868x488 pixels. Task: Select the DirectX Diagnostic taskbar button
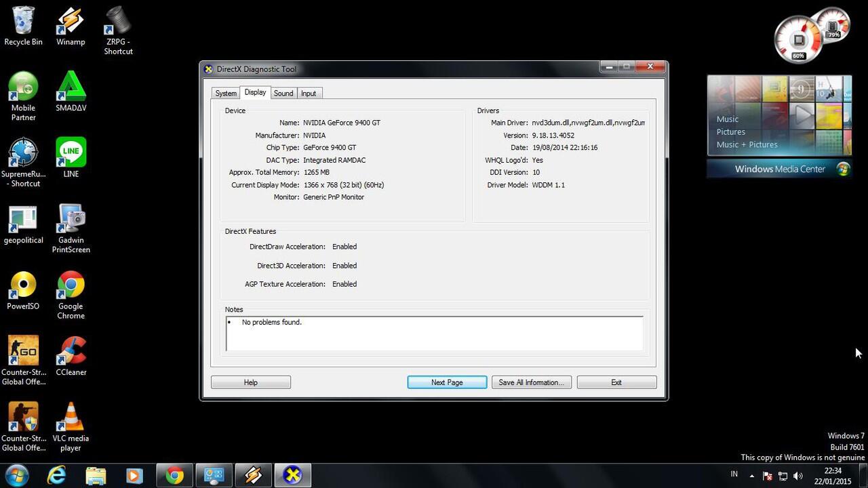[292, 475]
